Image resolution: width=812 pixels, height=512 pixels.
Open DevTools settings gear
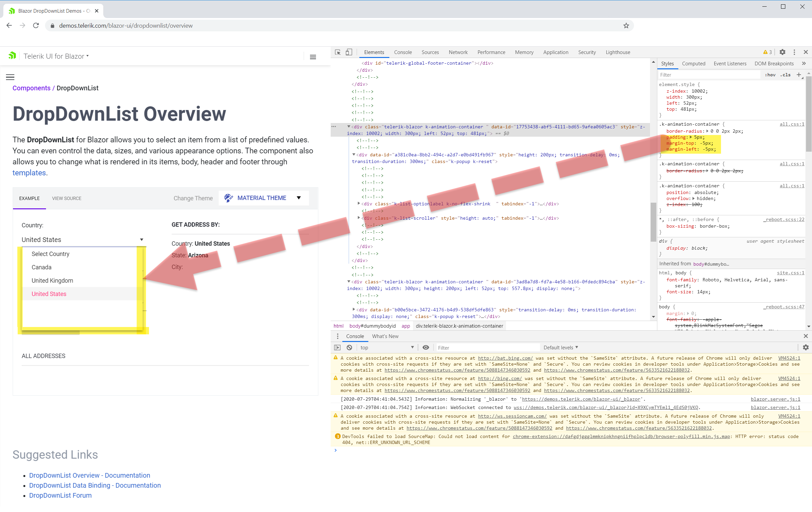point(782,52)
